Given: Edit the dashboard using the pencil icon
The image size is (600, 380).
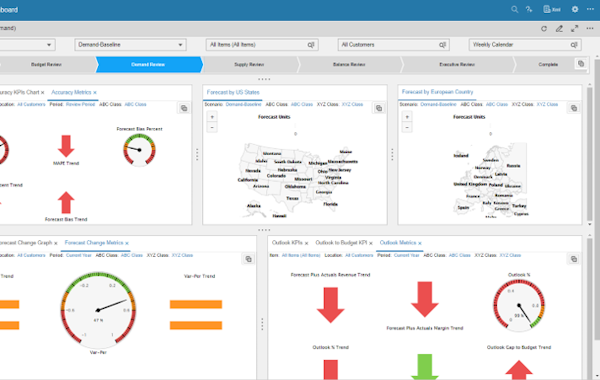Looking at the screenshot, I should 559,29.
